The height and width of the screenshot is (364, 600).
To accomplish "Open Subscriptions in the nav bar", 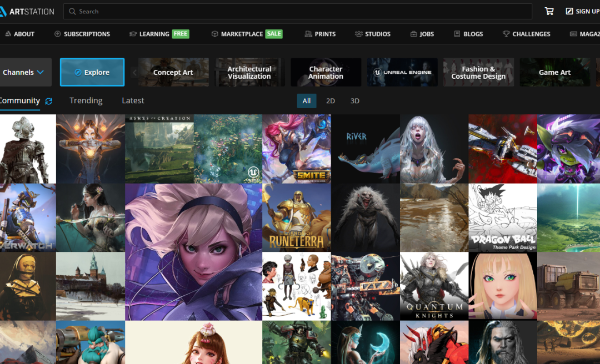I will click(82, 34).
